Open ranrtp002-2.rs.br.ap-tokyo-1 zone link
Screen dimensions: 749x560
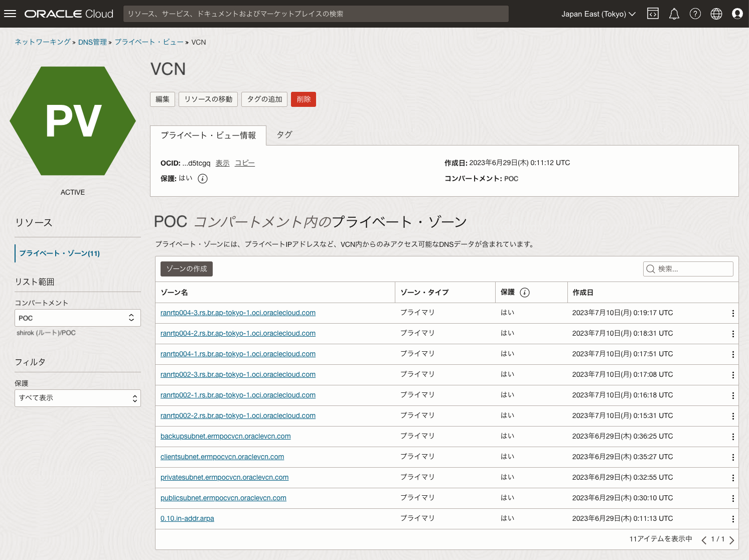click(238, 415)
